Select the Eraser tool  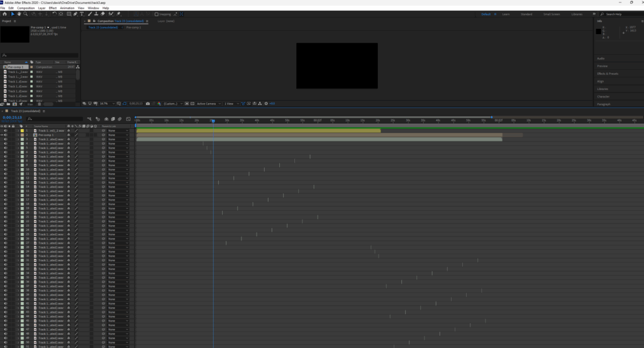click(x=103, y=14)
